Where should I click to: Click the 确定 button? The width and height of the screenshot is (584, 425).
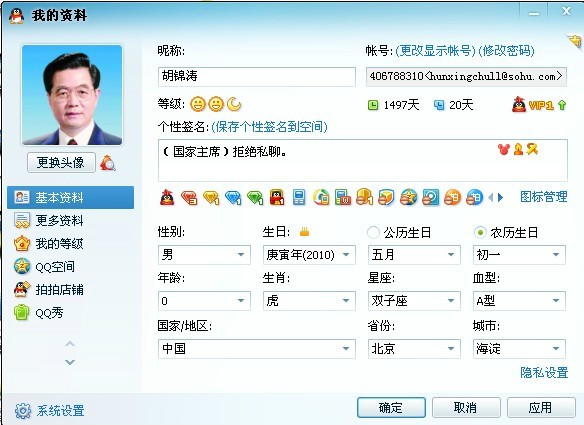[391, 407]
